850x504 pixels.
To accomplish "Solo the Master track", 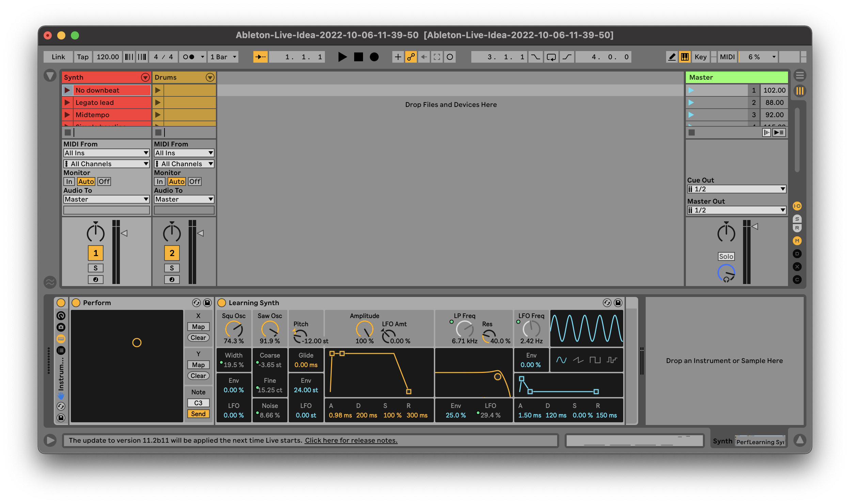I will point(726,256).
